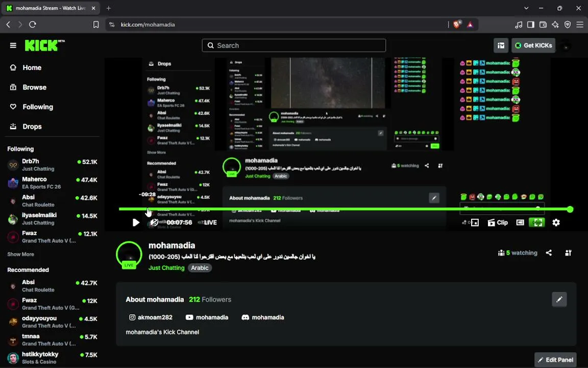Open the Fwaz channel under Recommended
This screenshot has width=588, height=368.
pyautogui.click(x=52, y=304)
